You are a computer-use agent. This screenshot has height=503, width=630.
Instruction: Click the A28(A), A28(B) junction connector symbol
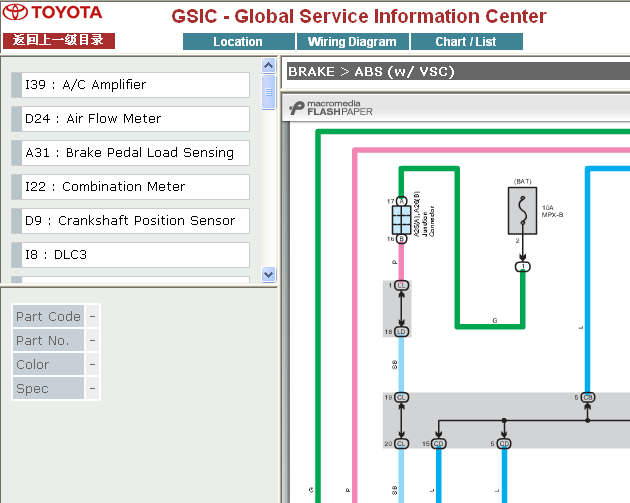tap(401, 220)
